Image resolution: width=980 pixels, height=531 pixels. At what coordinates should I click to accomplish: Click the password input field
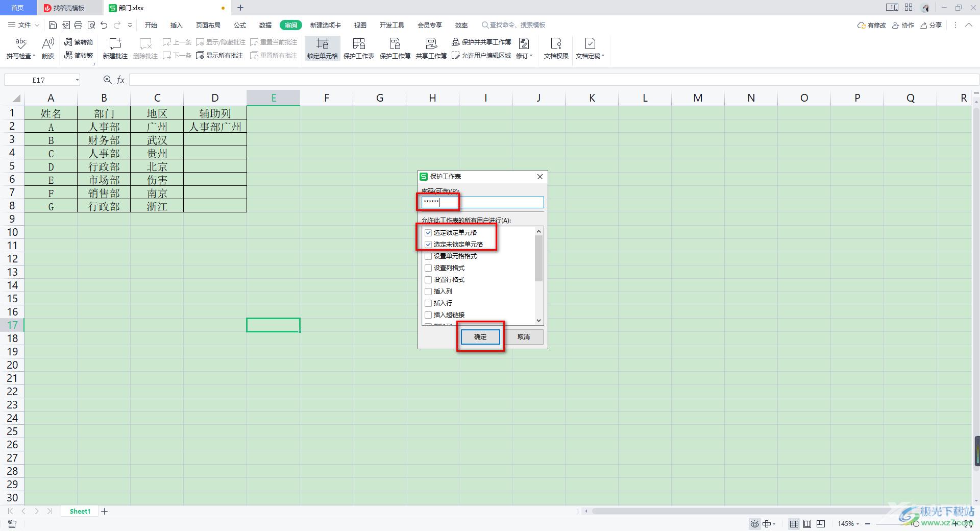tap(483, 202)
